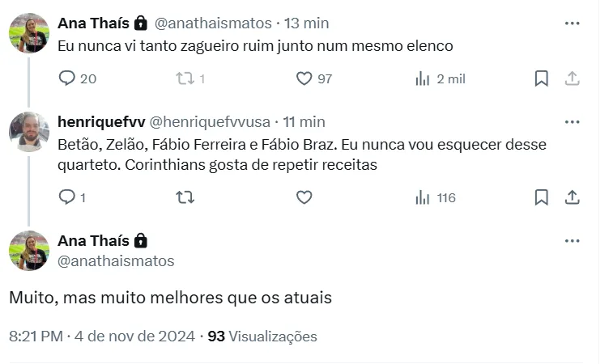Screen dimensions: 613x364
Task: Open the 8:21 PM timestamp link
Action: pos(36,336)
